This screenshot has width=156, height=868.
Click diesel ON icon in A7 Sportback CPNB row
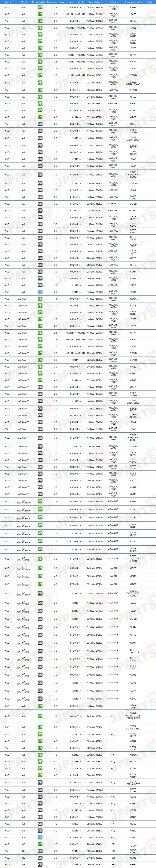pos(40,627)
